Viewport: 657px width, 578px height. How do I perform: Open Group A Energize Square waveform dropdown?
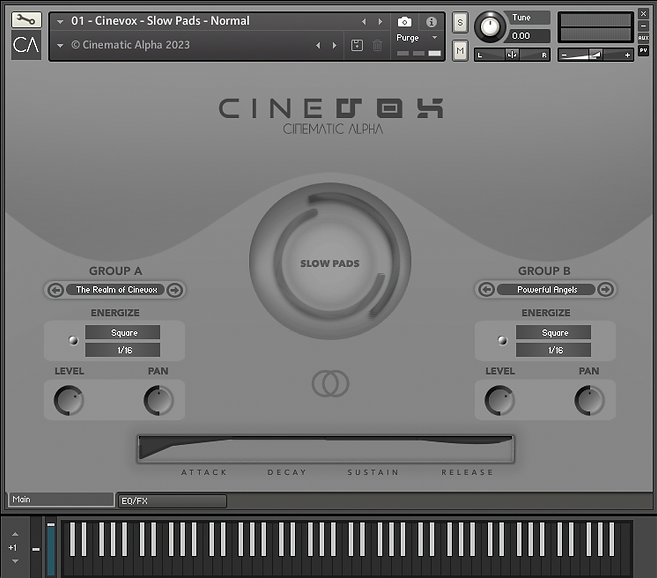click(124, 333)
